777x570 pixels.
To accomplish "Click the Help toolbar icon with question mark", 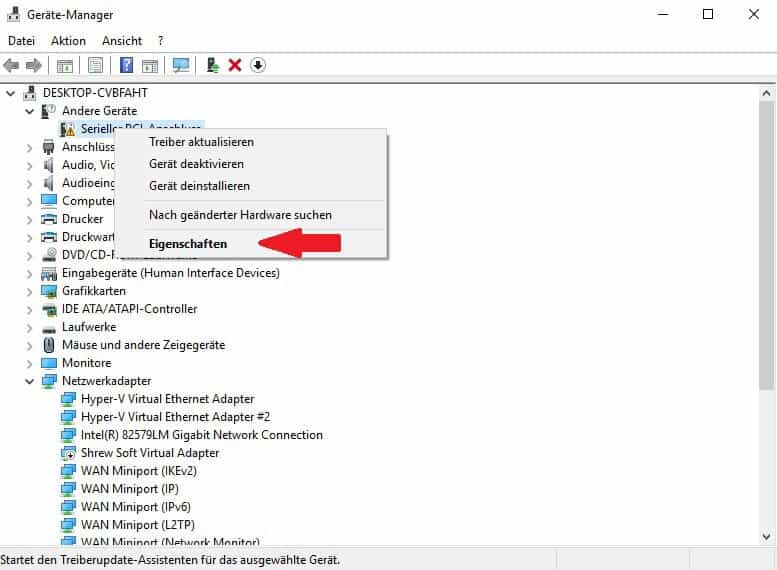I will 127,65.
